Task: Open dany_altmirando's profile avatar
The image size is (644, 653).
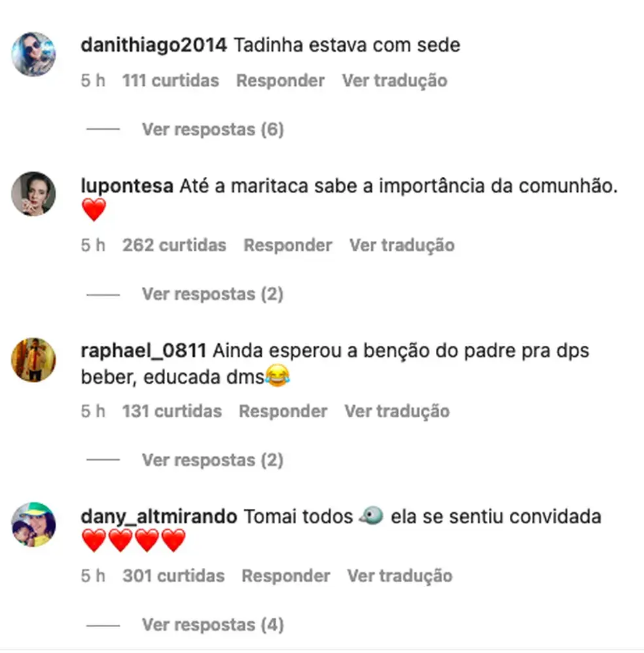Action: (x=33, y=525)
